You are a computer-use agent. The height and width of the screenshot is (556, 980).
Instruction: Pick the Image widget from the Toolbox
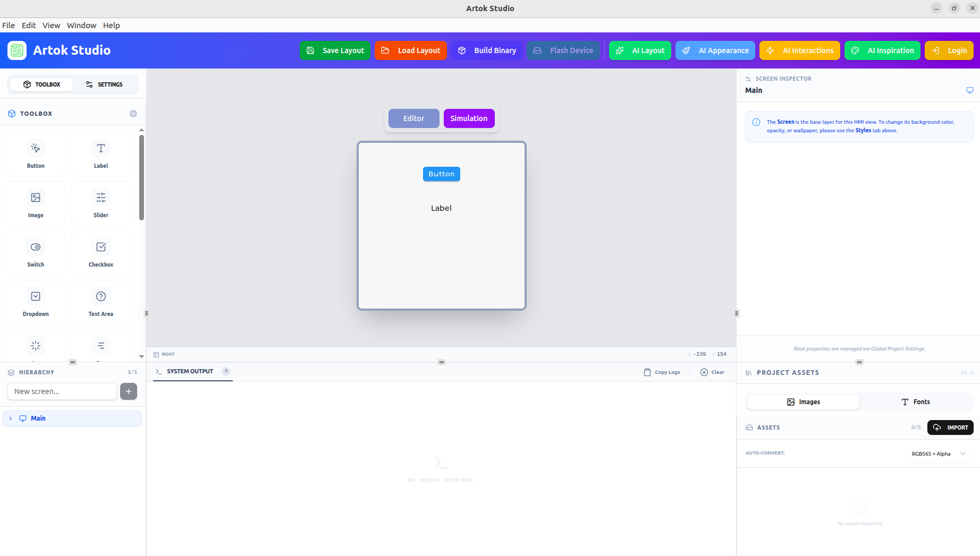35,203
